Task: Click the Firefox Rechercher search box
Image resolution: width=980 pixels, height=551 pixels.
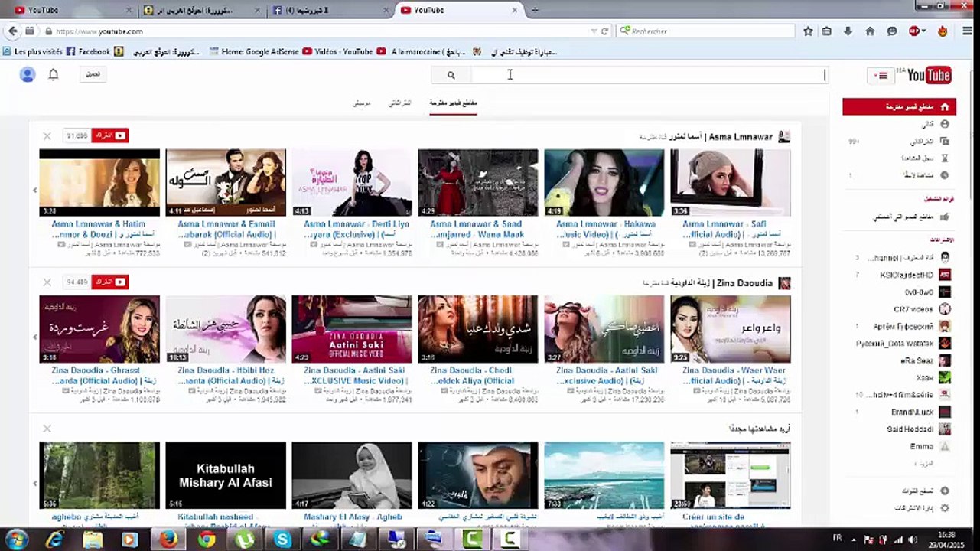Action: [x=704, y=31]
